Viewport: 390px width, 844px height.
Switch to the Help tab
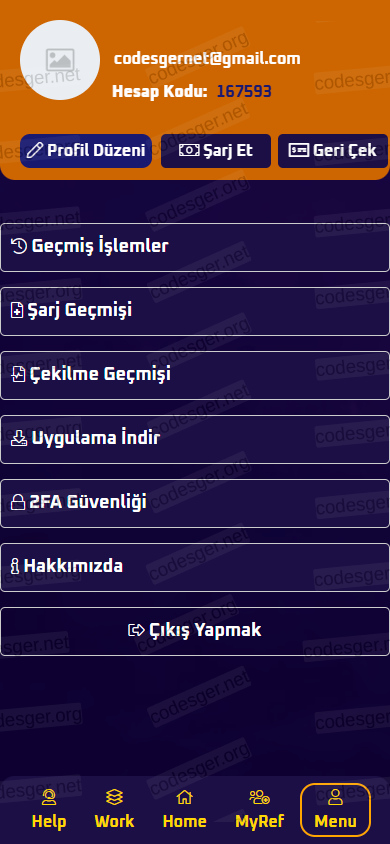49,809
